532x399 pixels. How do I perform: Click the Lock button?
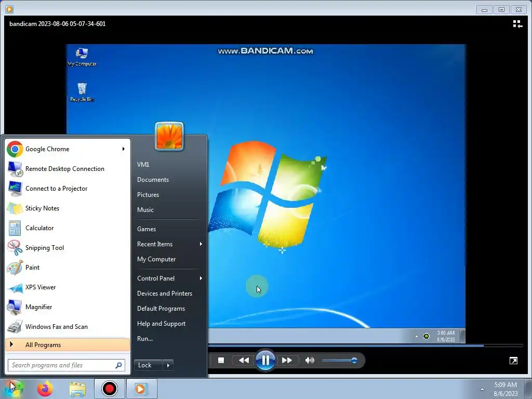coord(148,365)
